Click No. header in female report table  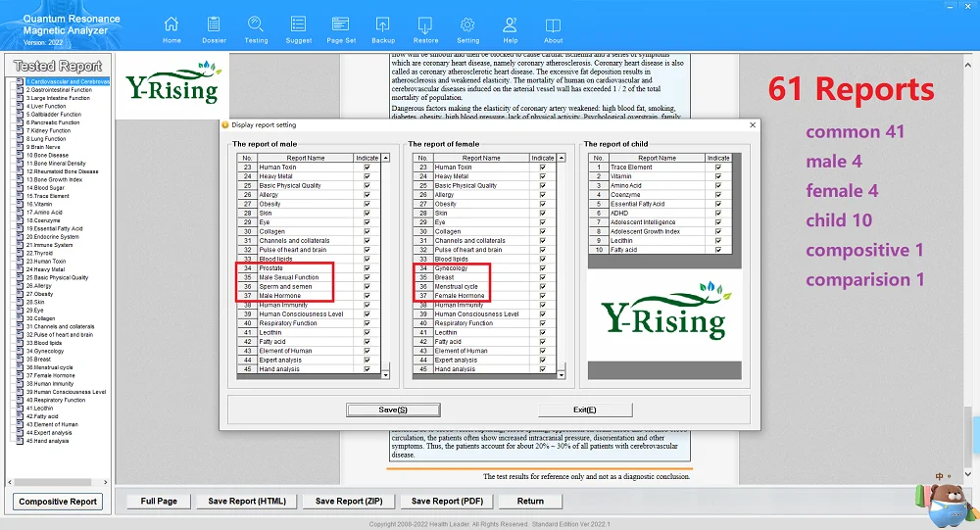coord(423,158)
